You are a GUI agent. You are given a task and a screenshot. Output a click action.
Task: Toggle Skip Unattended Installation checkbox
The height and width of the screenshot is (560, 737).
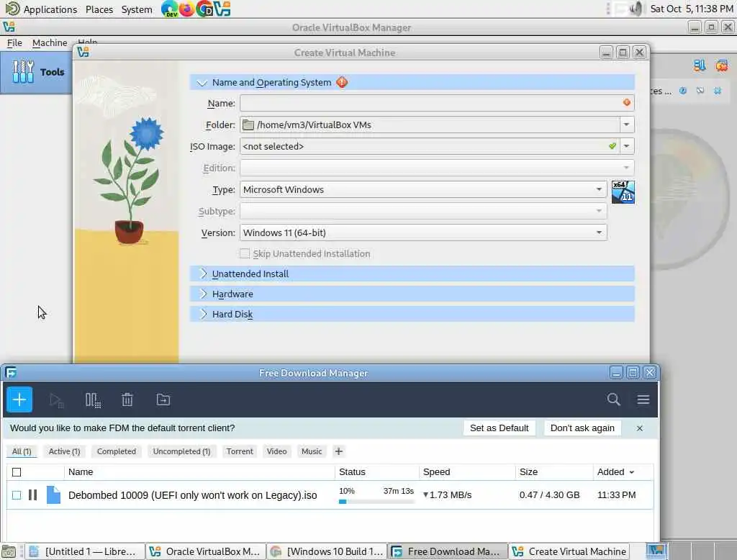[x=245, y=254]
